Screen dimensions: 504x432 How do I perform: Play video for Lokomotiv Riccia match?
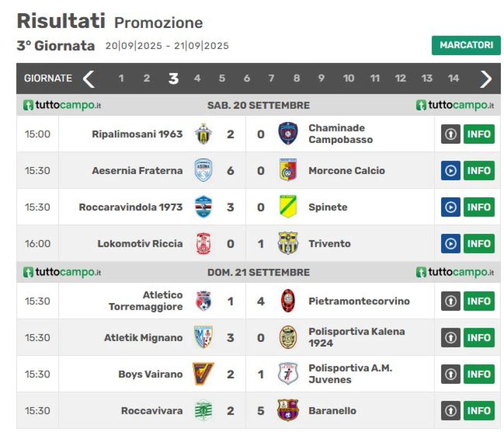(450, 244)
